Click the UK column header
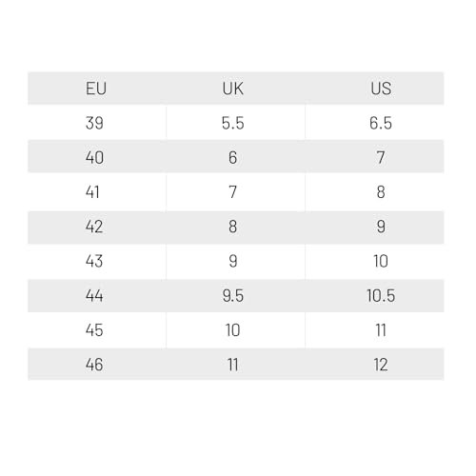The image size is (476, 476). click(x=233, y=89)
